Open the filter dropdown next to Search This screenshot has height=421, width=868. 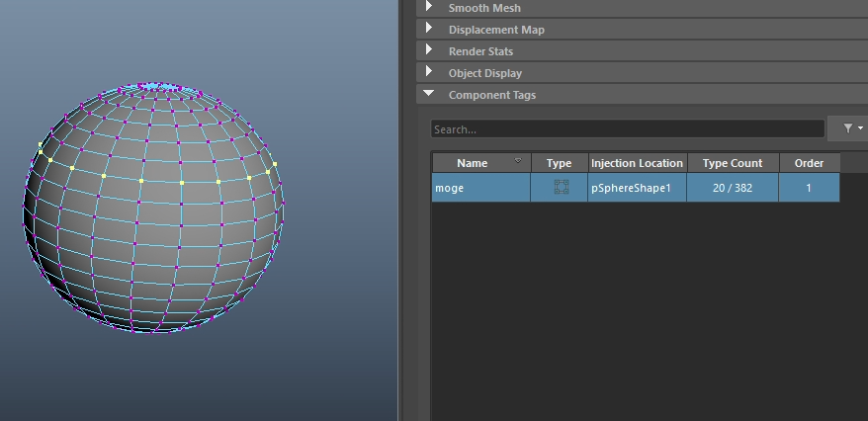pos(852,128)
